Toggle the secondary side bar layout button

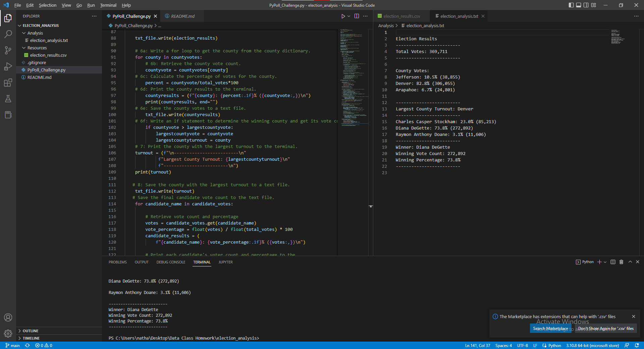click(x=586, y=5)
